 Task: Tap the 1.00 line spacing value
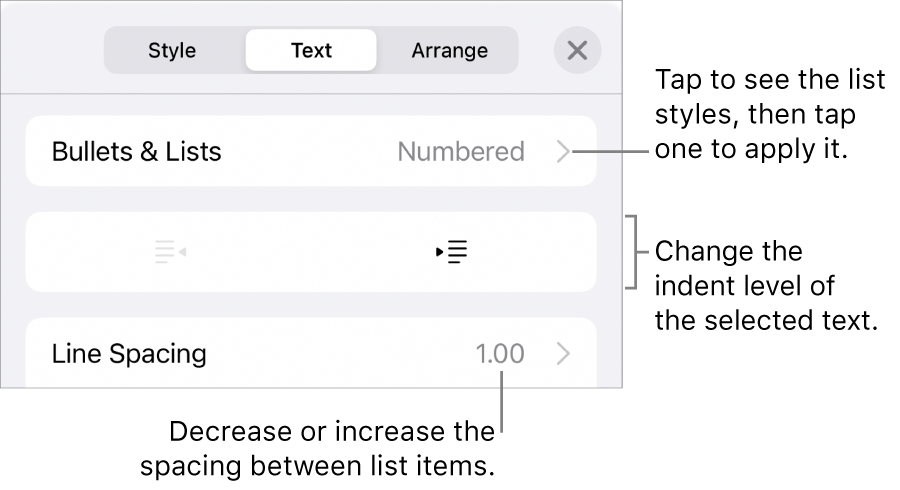click(499, 353)
